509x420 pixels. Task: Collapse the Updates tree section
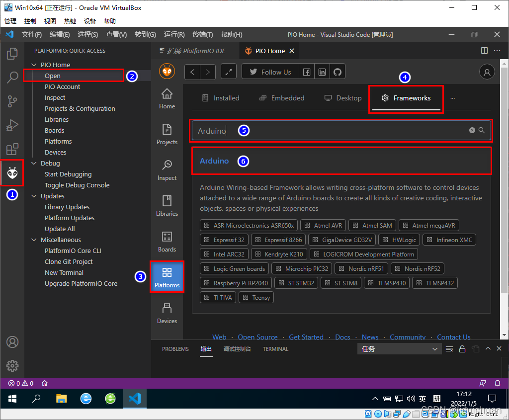pyautogui.click(x=34, y=196)
